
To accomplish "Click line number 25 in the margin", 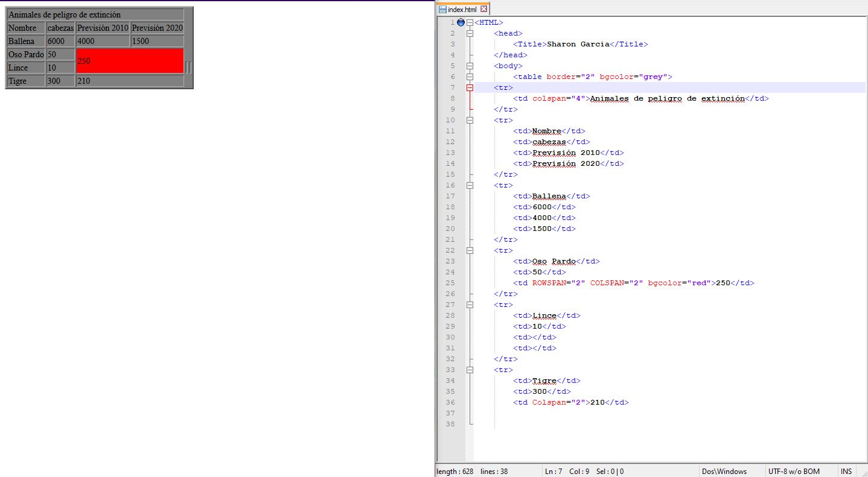I will (450, 283).
